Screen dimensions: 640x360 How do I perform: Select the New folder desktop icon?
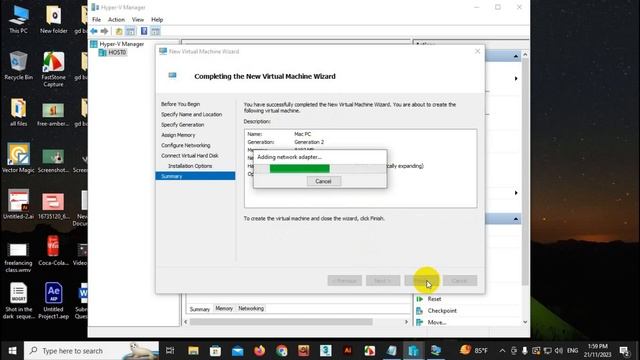pyautogui.click(x=53, y=19)
